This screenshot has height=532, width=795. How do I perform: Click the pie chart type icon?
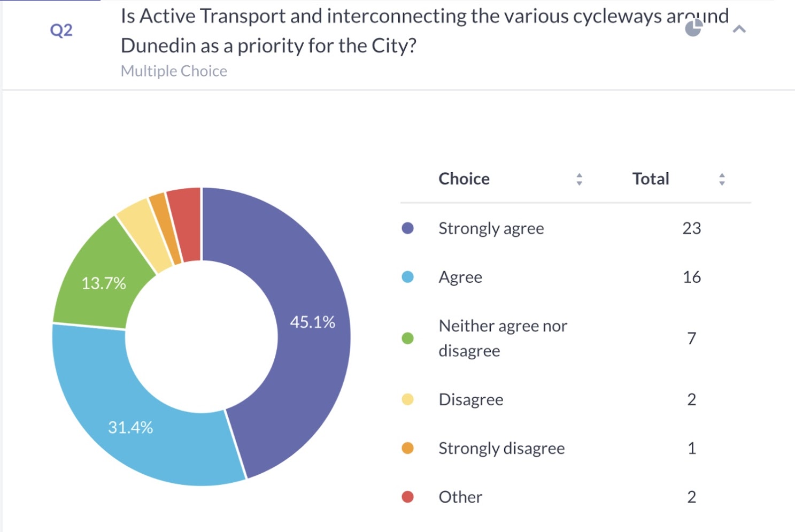click(693, 28)
